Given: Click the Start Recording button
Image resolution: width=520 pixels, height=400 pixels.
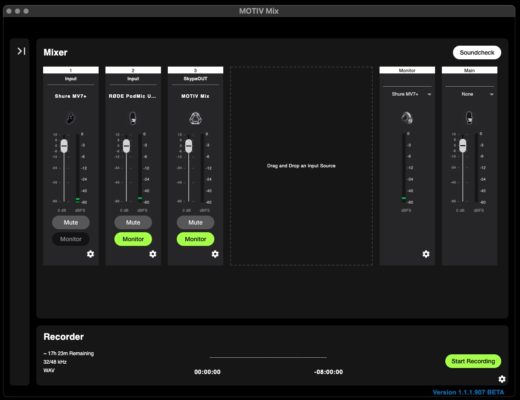Looking at the screenshot, I should (473, 361).
